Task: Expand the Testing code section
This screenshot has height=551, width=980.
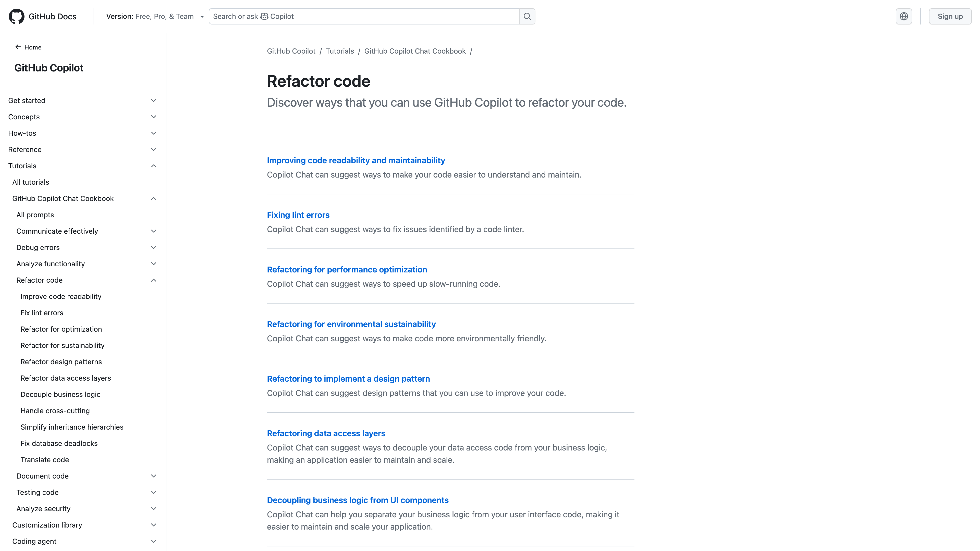Action: click(153, 492)
